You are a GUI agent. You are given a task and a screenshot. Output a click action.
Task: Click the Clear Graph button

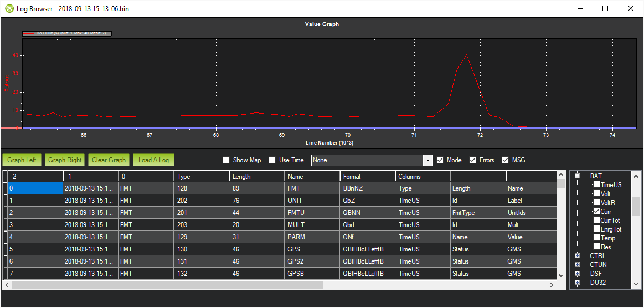pyautogui.click(x=109, y=160)
